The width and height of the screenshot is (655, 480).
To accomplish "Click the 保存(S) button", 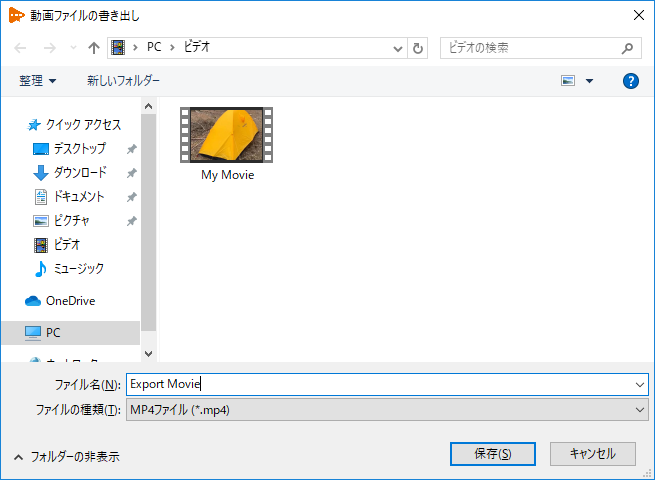I will pyautogui.click(x=493, y=454).
